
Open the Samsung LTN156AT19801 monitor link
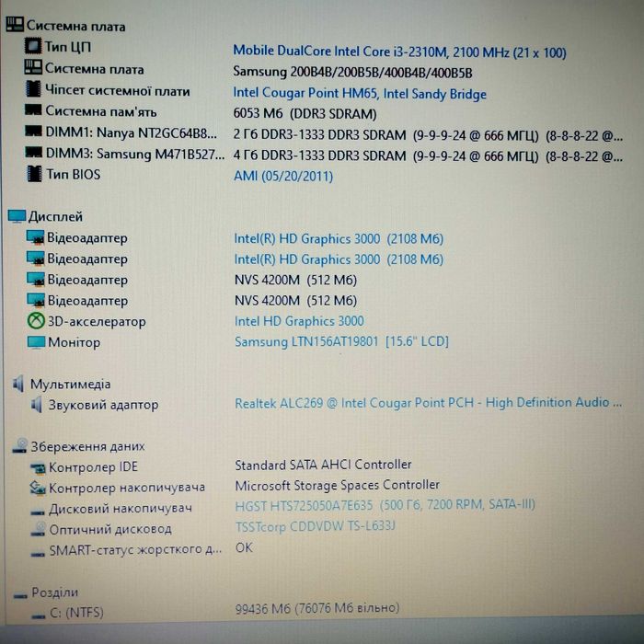point(341,341)
